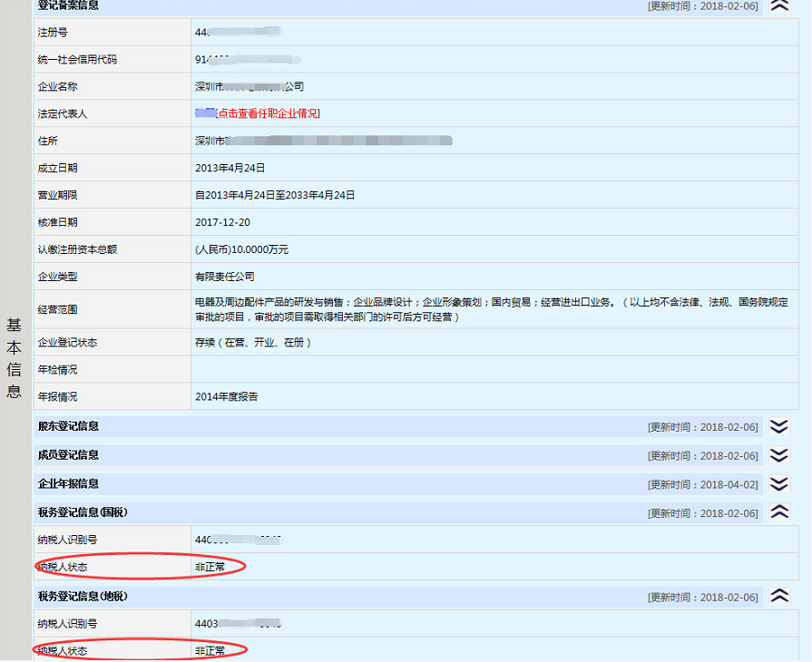Click the 地税 纳税人识别号 label
Screen dimensions: 812x662
click(x=67, y=624)
